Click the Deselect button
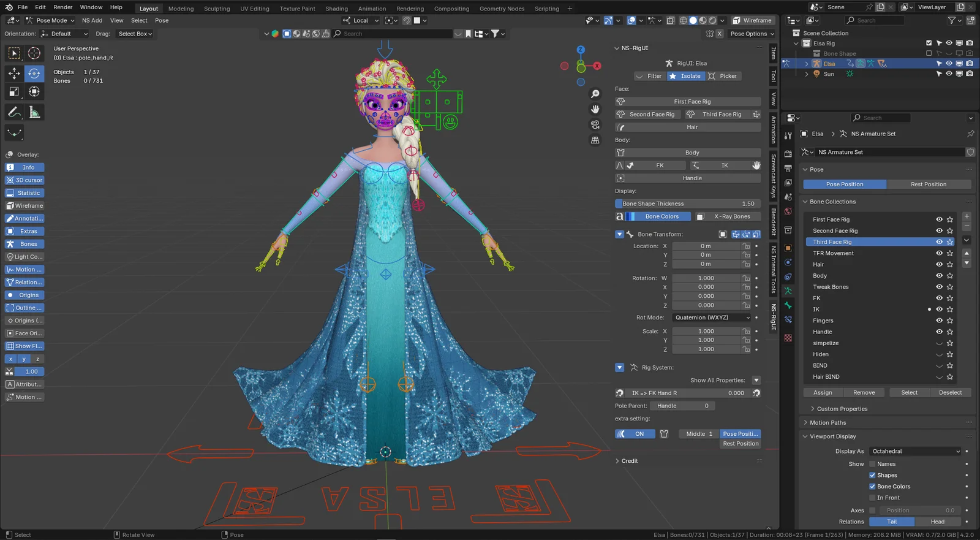This screenshot has width=980, height=540. (x=950, y=393)
